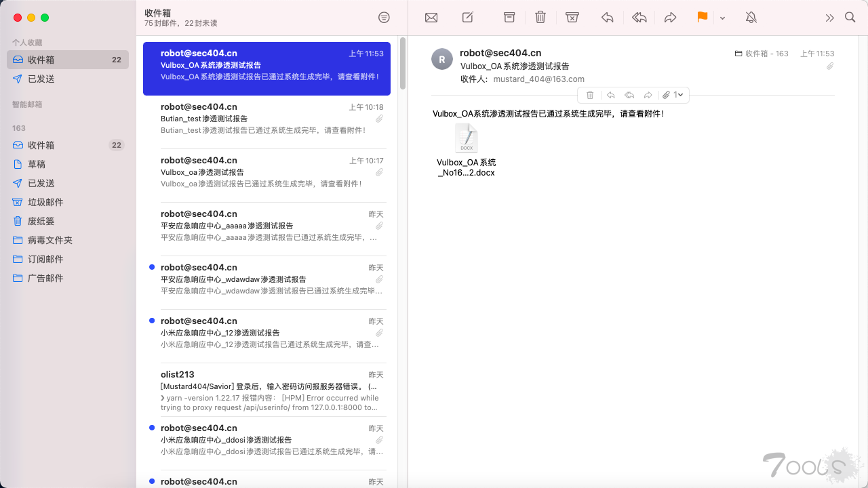Reply all using the toolbar icon
Image resolution: width=868 pixels, height=488 pixels.
pyautogui.click(x=639, y=18)
